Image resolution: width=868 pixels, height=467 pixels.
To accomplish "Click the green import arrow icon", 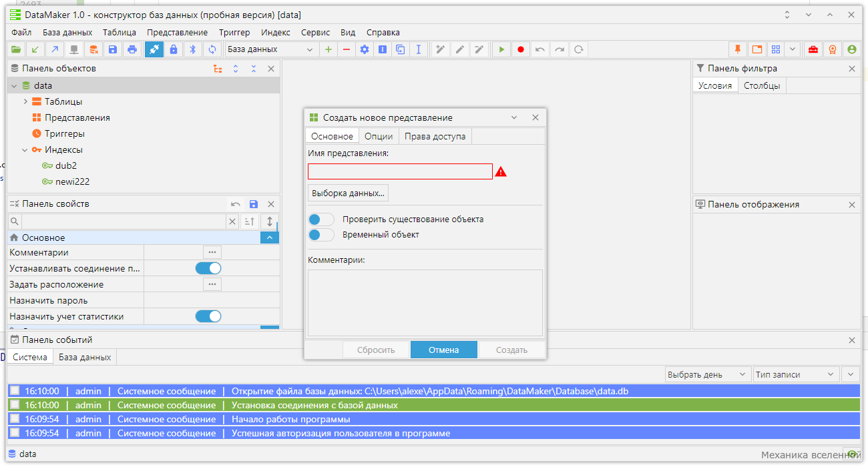I will (35, 49).
